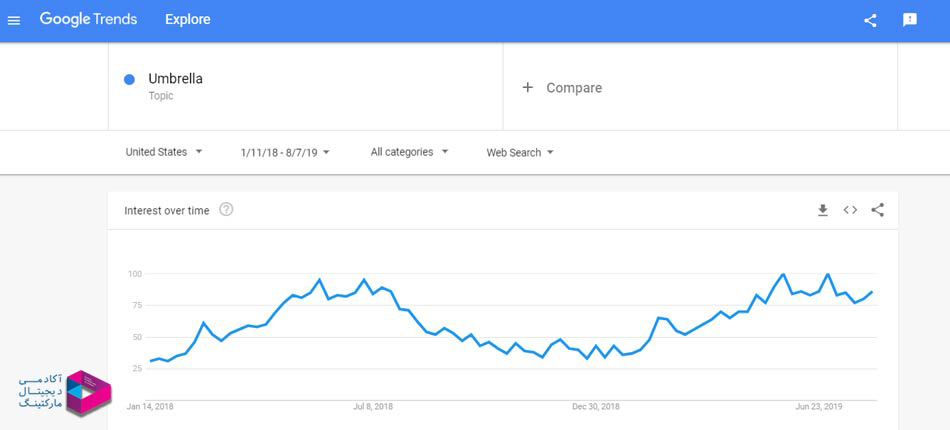Click the Jul 8, 2018 axis label
This screenshot has height=430, width=950.
(x=374, y=407)
